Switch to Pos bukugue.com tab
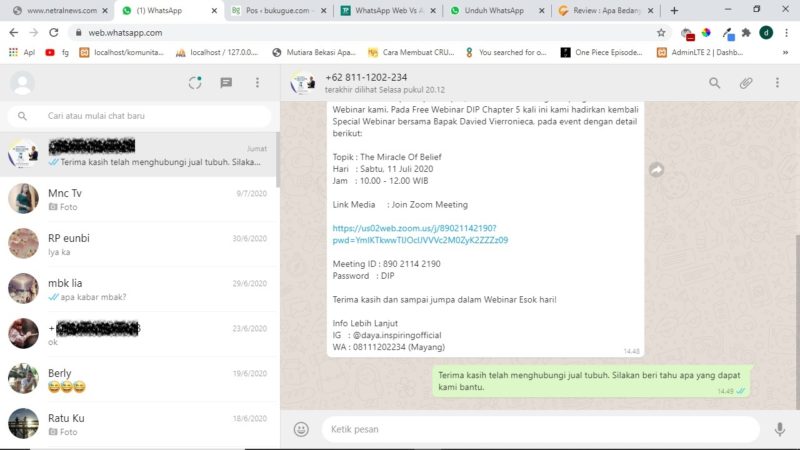This screenshot has height=450, width=800. (x=278, y=10)
